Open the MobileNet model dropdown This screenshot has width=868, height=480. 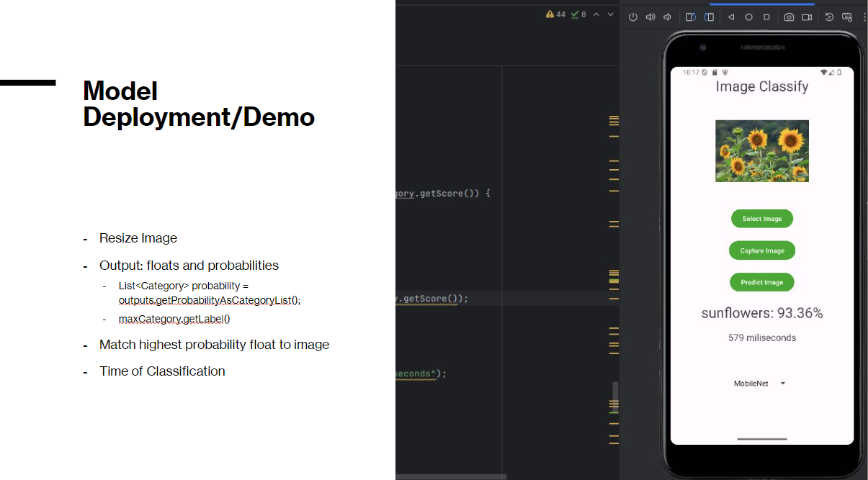tap(760, 384)
